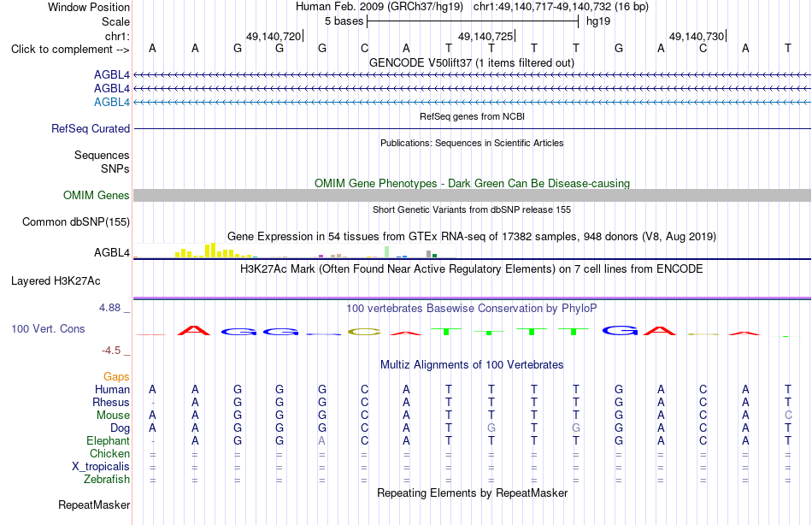
Task: Click the 49,140,720 position marker
Action: click(x=274, y=36)
